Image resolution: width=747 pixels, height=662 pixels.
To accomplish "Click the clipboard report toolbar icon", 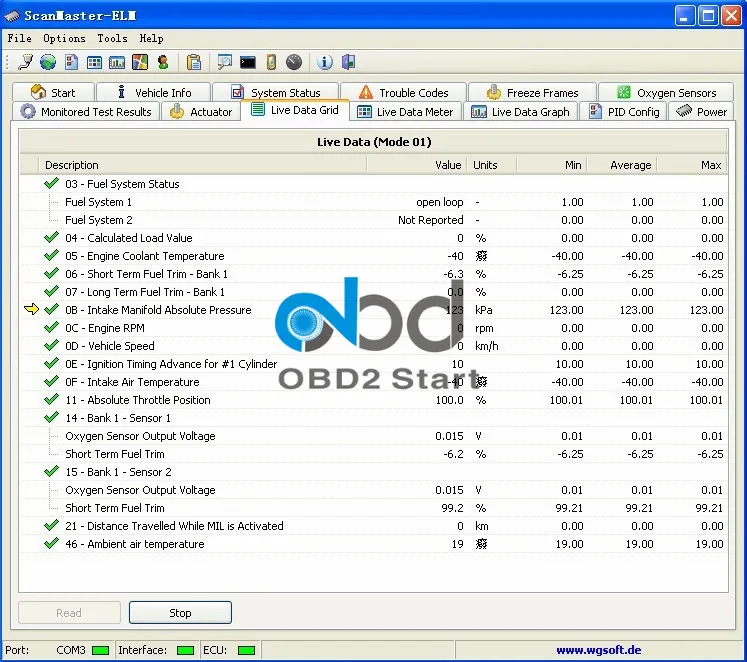I will 194,62.
